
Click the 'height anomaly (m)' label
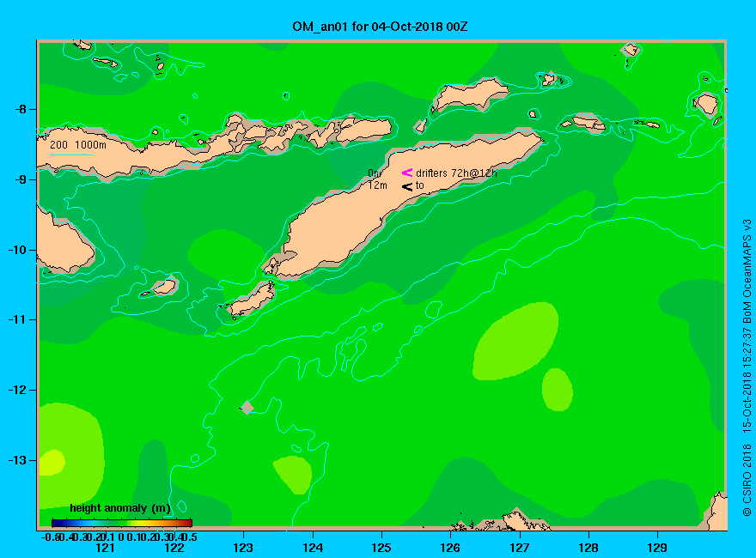(x=120, y=508)
